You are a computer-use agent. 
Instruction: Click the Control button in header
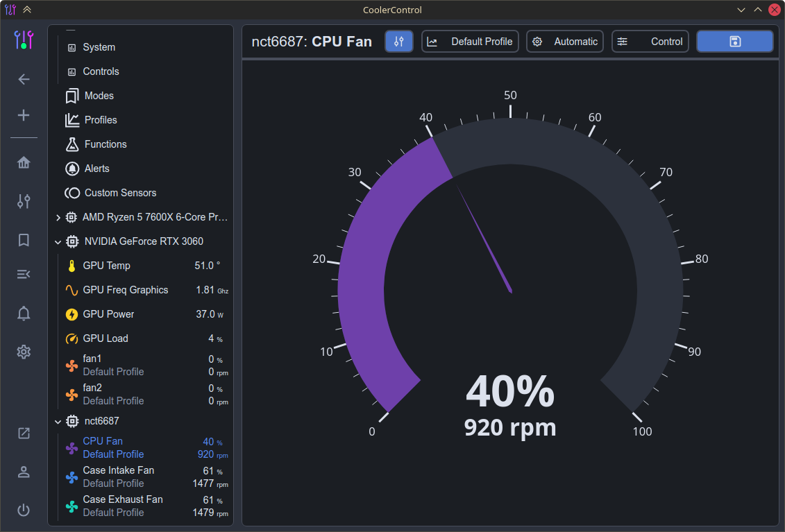[x=650, y=42]
